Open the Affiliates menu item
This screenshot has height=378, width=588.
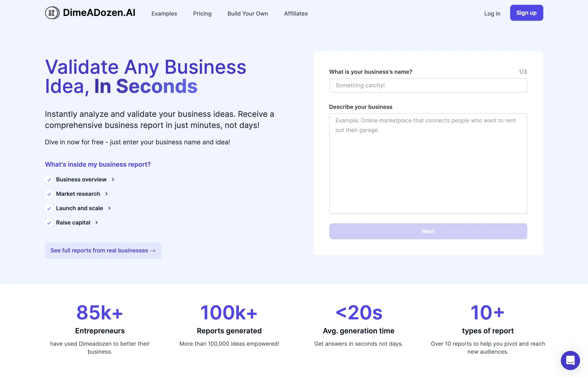[x=296, y=13]
